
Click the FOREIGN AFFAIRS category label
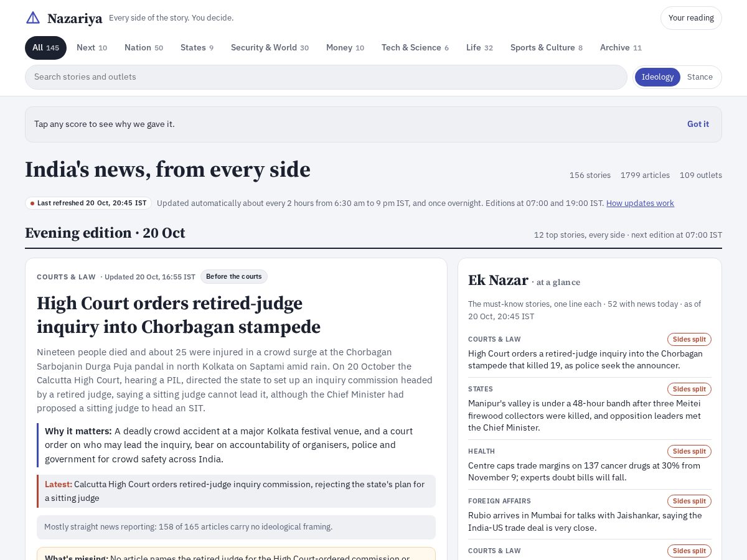pos(499,502)
